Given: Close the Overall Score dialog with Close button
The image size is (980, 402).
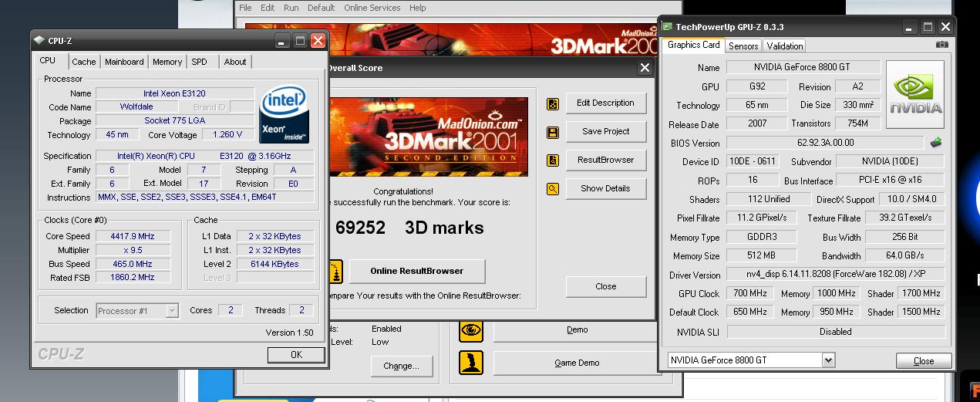Looking at the screenshot, I should click(605, 286).
